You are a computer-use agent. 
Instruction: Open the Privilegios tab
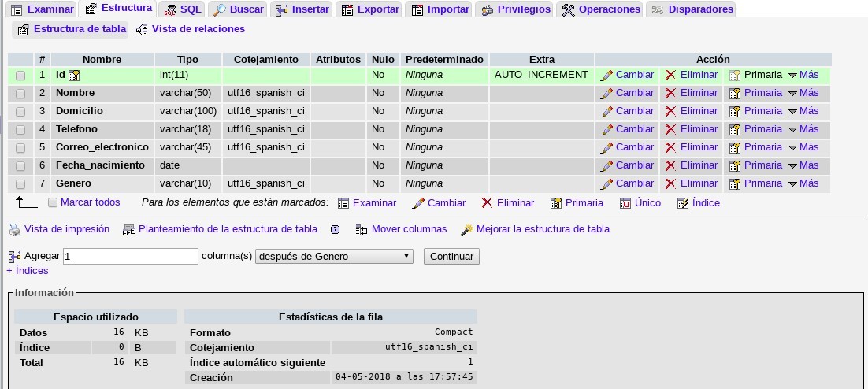click(x=515, y=9)
